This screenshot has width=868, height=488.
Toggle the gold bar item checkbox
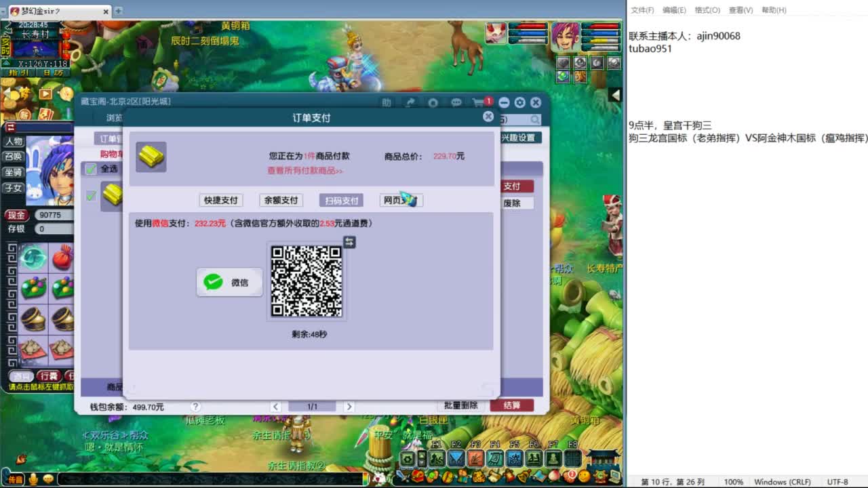click(x=91, y=196)
